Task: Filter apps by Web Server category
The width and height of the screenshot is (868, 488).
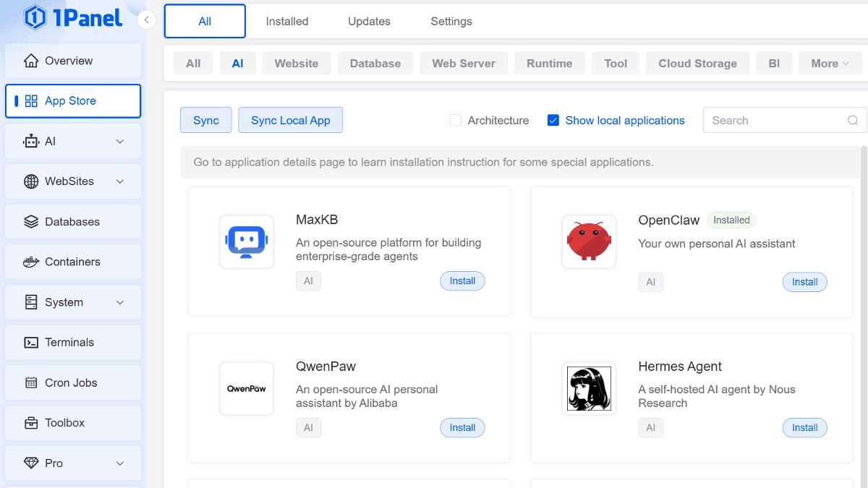Action: point(464,64)
